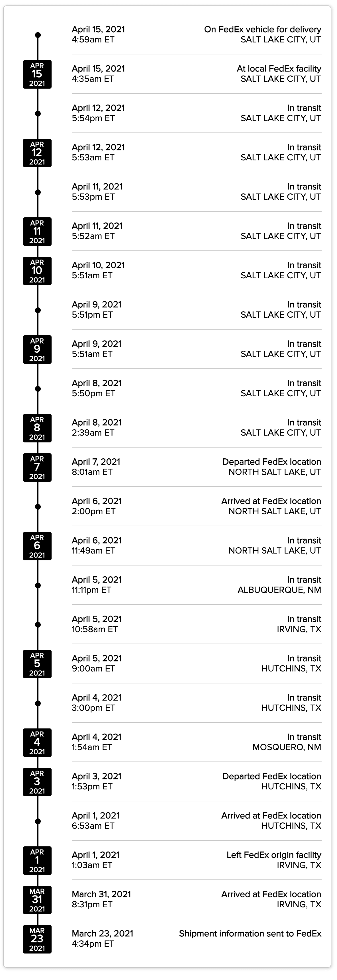Select the APR 12 2021 date badge
The width and height of the screenshot is (337, 980).
point(37,153)
